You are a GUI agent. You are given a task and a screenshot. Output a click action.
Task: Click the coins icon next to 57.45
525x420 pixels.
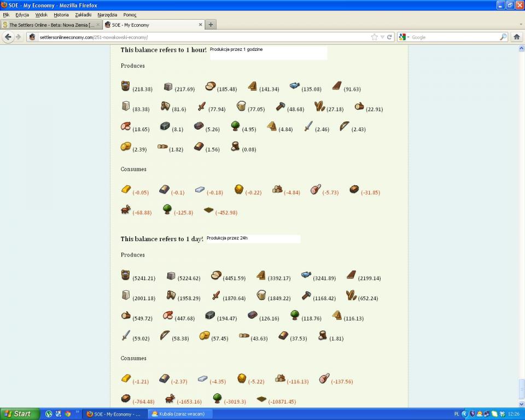pyautogui.click(x=205, y=336)
